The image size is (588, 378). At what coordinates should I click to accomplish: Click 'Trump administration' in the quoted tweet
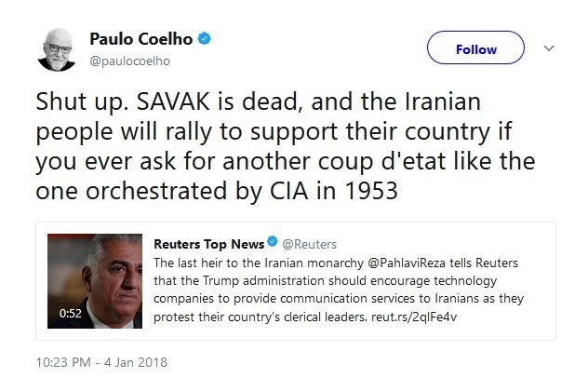coord(264,281)
